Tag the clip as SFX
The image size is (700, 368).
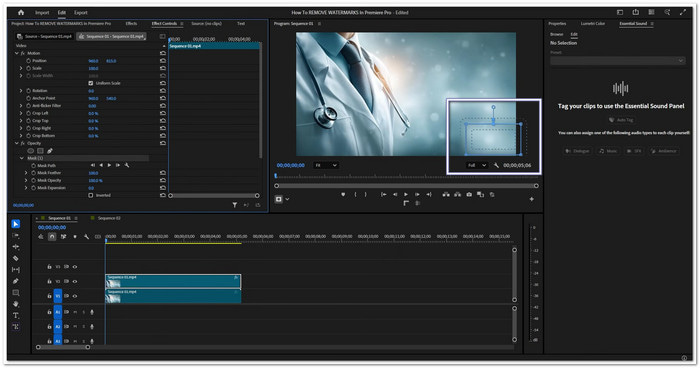point(634,151)
